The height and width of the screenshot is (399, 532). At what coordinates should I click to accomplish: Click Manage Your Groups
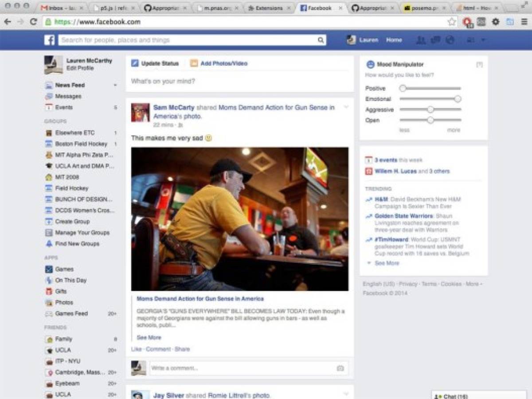coord(82,232)
